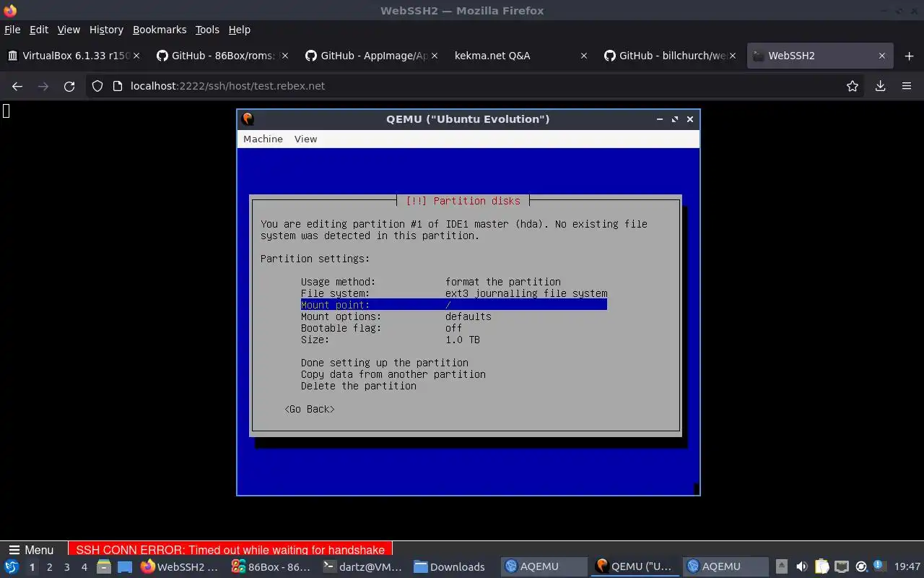
Task: Click the WebSSH2 Menu button at the bottom
Action: (x=32, y=550)
